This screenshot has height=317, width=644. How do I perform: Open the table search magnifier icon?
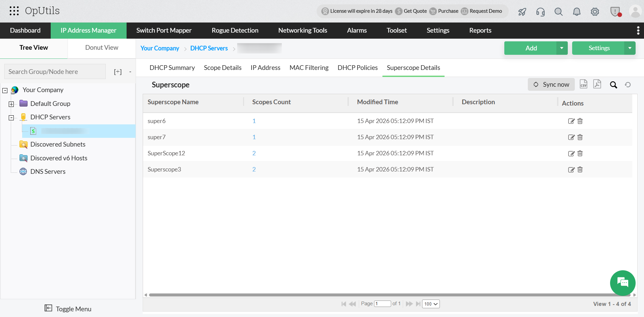tap(613, 85)
